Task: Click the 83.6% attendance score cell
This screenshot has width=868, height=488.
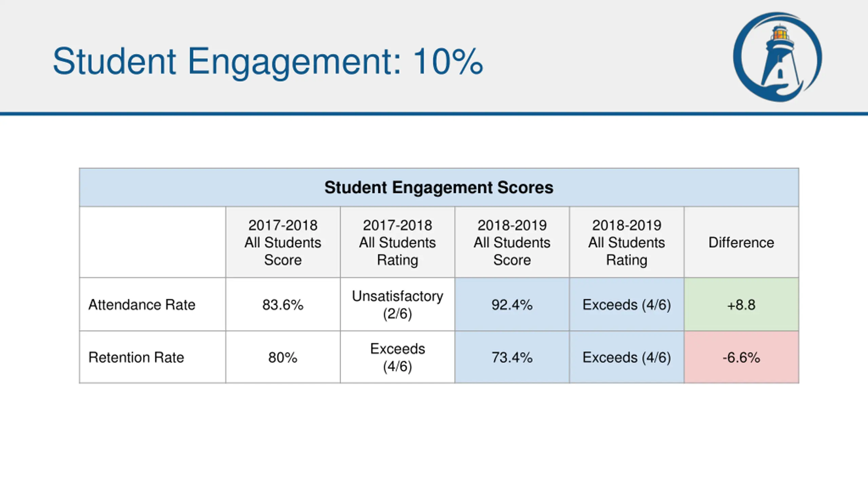Action: [283, 305]
